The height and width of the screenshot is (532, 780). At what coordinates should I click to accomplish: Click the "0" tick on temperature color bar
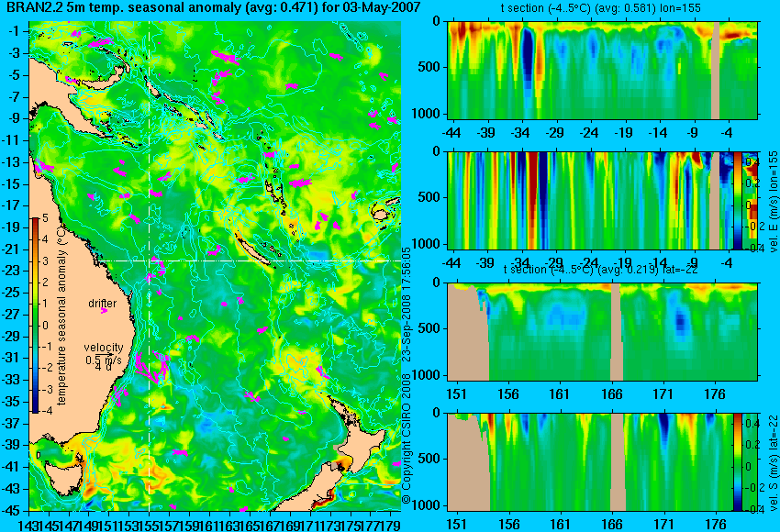click(46, 326)
